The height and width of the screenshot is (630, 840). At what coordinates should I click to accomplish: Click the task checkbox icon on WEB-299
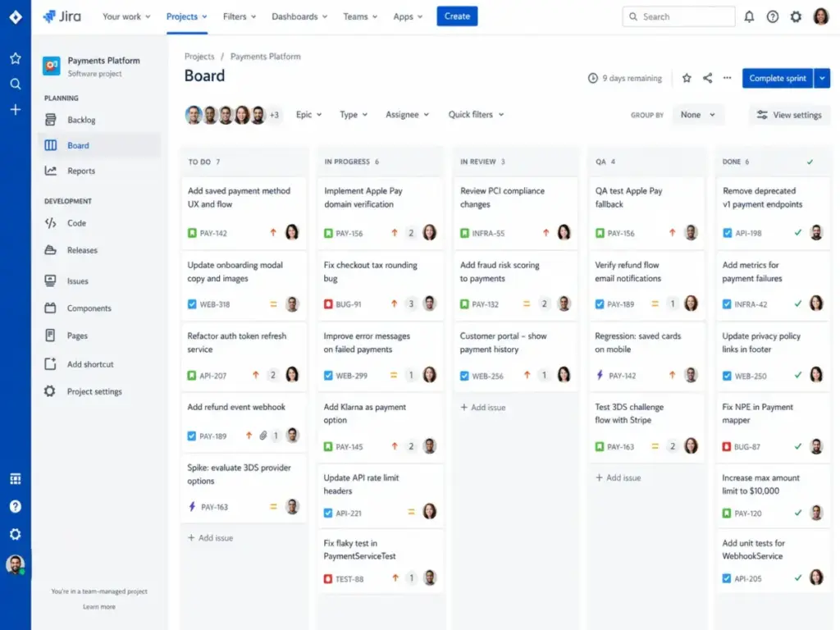tap(328, 376)
